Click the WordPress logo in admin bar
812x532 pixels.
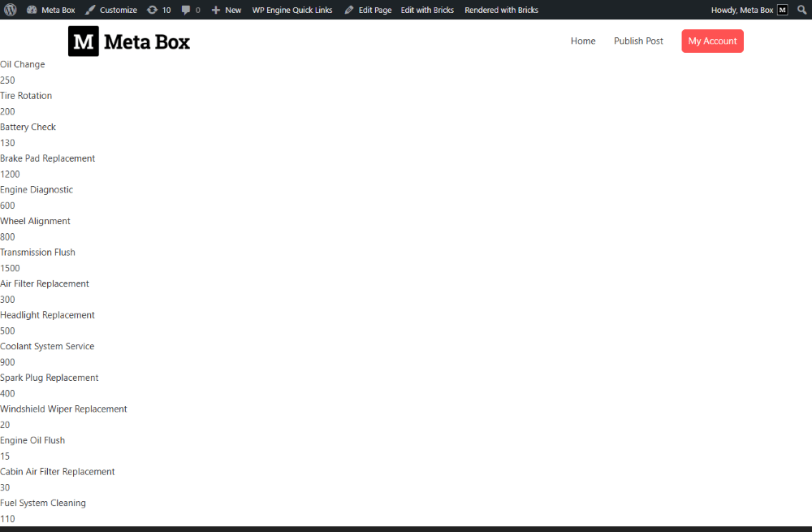(x=8, y=10)
